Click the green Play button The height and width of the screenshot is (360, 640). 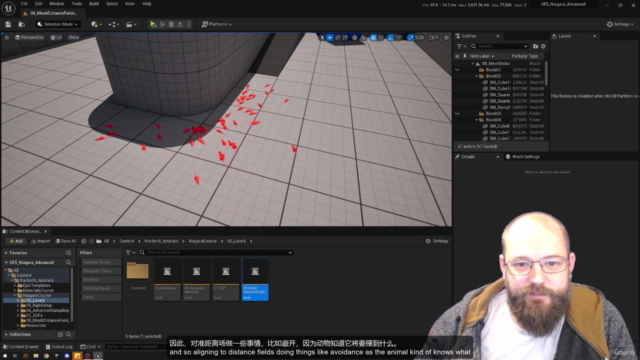pos(153,24)
